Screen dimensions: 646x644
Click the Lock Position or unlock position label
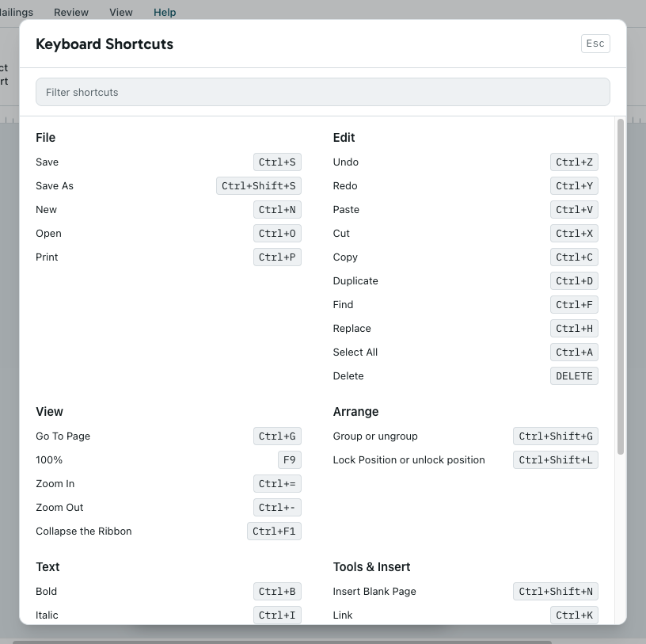coord(409,460)
